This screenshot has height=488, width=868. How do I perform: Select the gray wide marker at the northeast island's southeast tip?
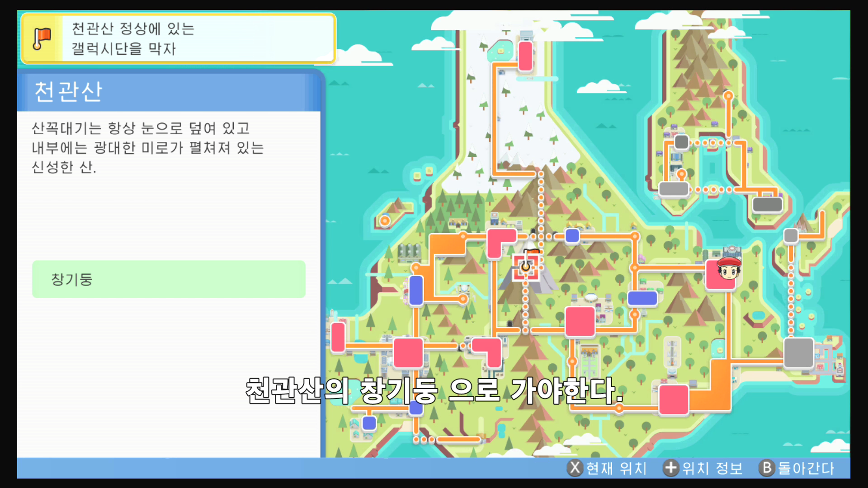(767, 204)
